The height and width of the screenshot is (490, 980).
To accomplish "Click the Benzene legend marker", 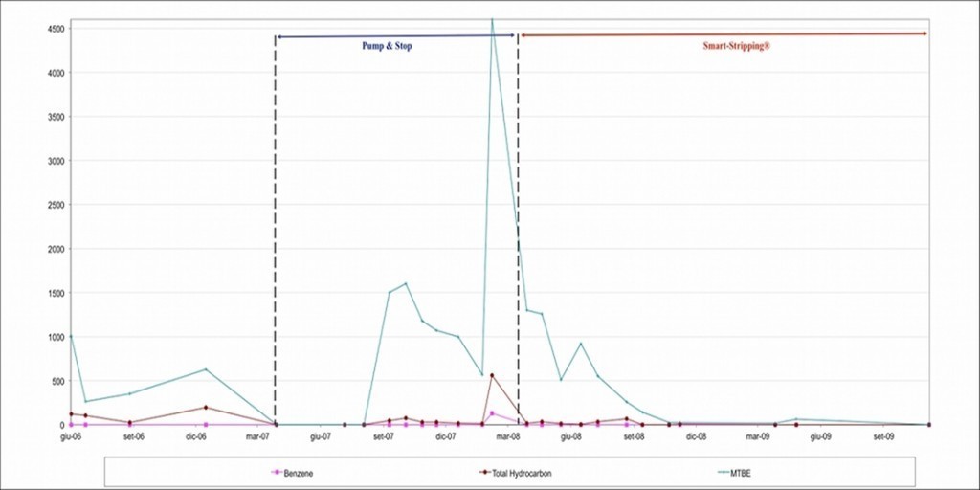I will [276, 472].
